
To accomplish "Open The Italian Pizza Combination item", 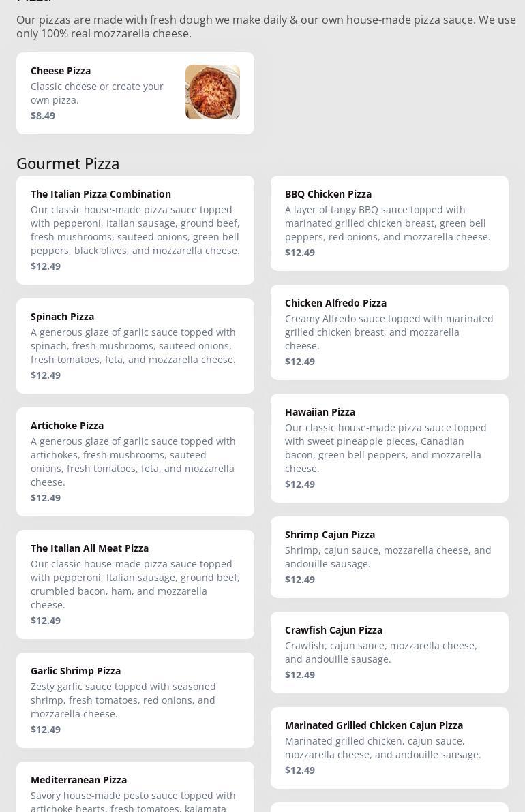I will (x=135, y=230).
